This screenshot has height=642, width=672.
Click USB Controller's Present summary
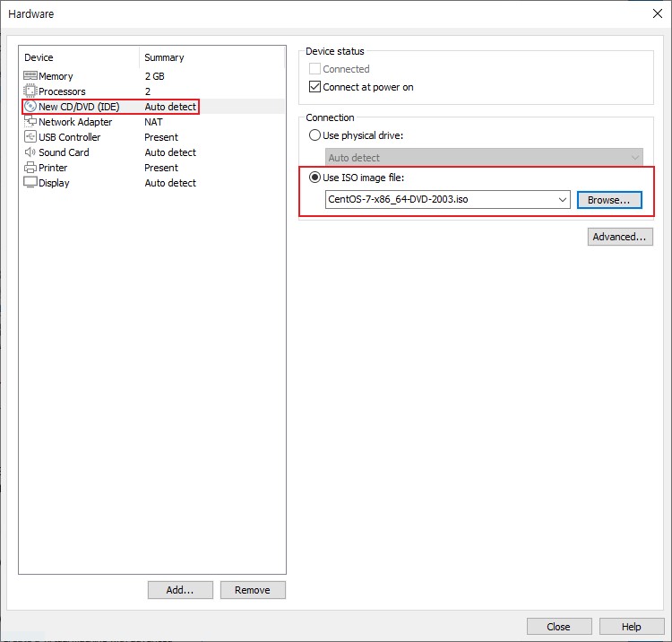161,137
